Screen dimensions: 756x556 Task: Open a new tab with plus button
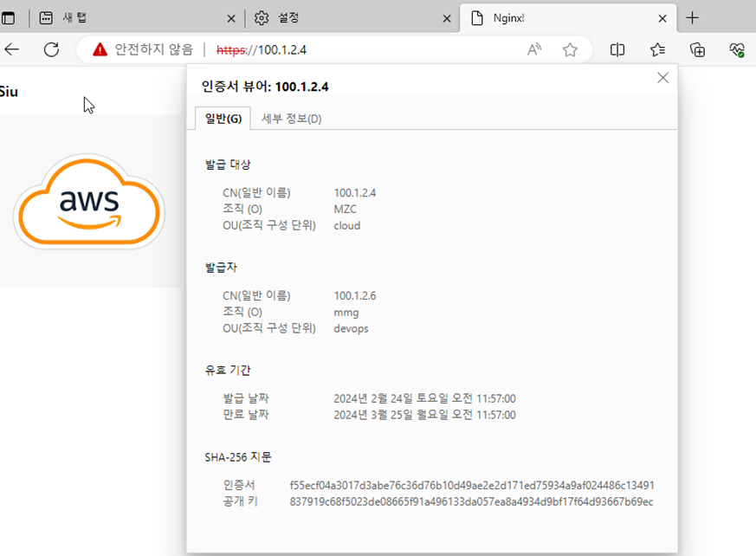693,18
